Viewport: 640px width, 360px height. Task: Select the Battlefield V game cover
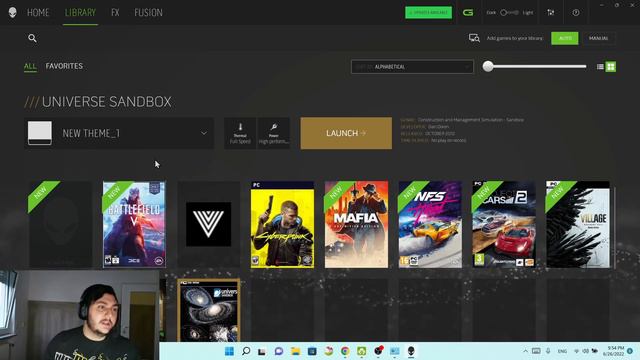pos(134,224)
